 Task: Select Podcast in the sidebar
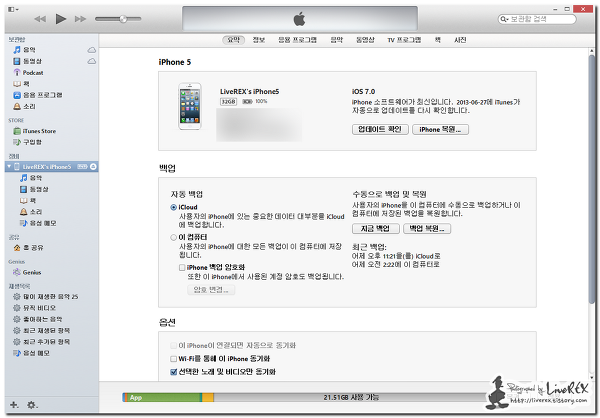click(x=28, y=72)
